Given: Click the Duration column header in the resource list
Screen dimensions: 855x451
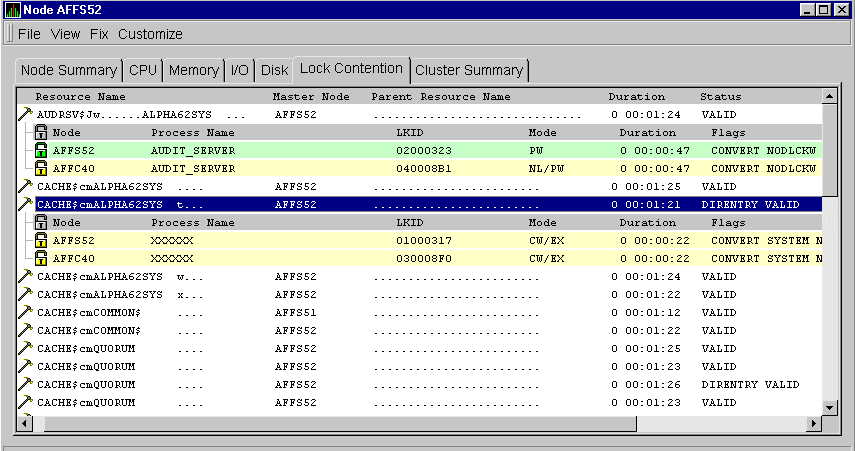Looking at the screenshot, I should 636,97.
